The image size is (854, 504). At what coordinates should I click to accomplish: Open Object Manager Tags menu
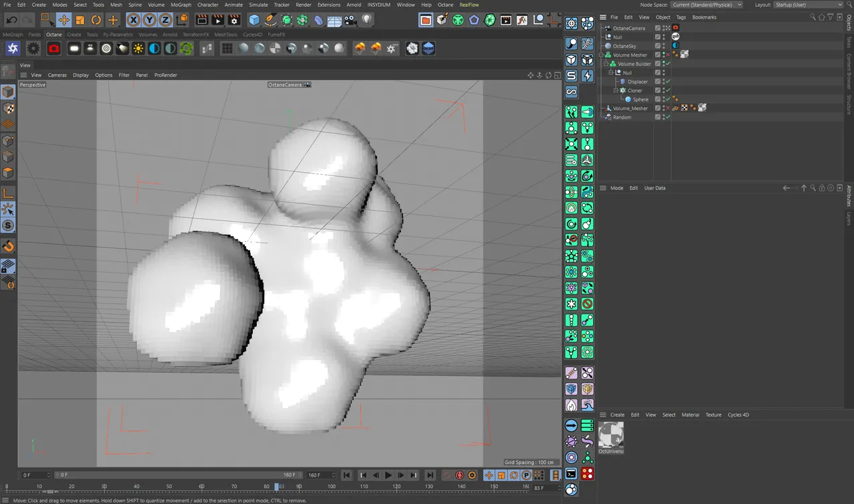[681, 17]
